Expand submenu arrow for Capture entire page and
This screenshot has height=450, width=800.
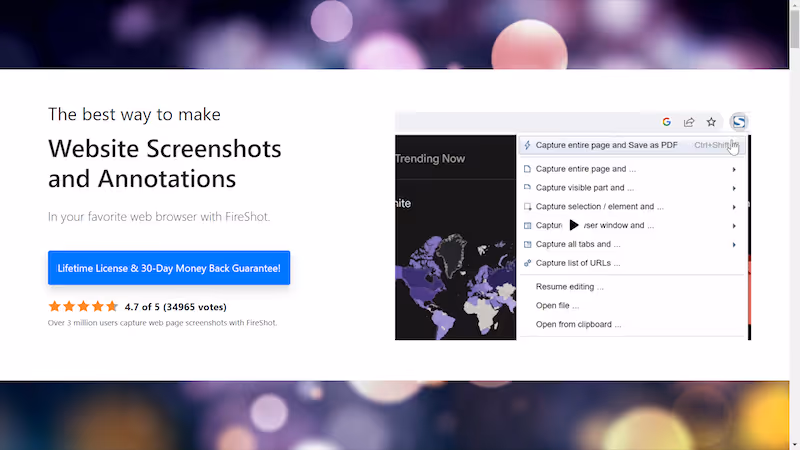[x=734, y=169]
